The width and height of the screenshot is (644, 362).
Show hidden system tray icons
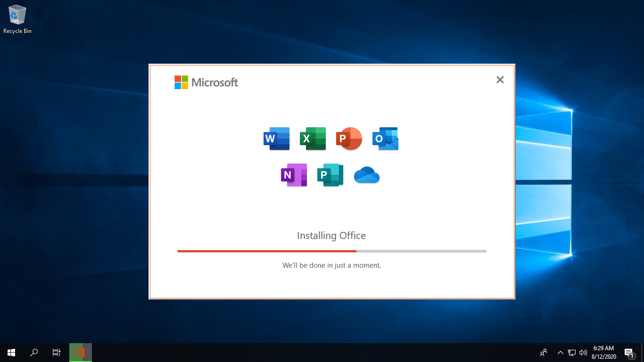click(x=561, y=352)
